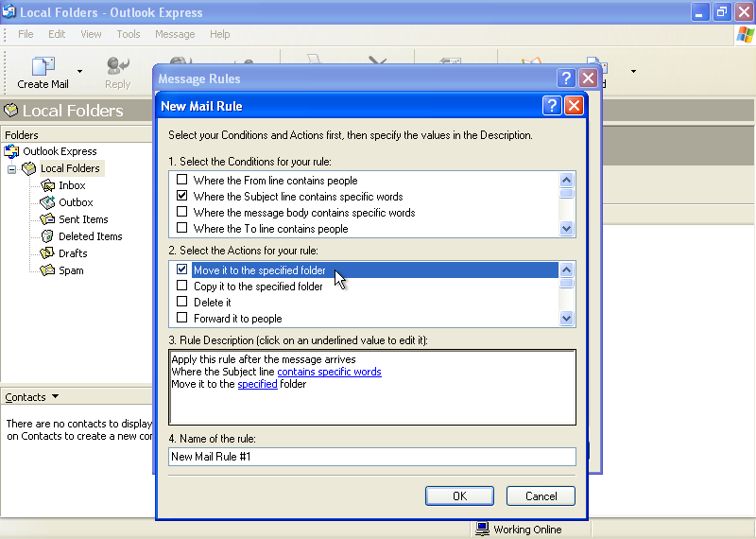
Task: Check 'Where the To line contains people'
Action: click(x=181, y=228)
